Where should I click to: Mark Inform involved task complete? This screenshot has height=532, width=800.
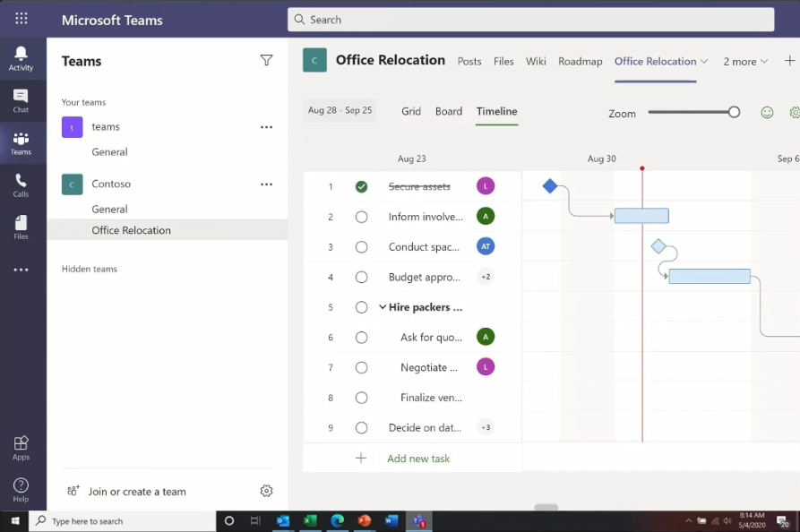click(361, 217)
